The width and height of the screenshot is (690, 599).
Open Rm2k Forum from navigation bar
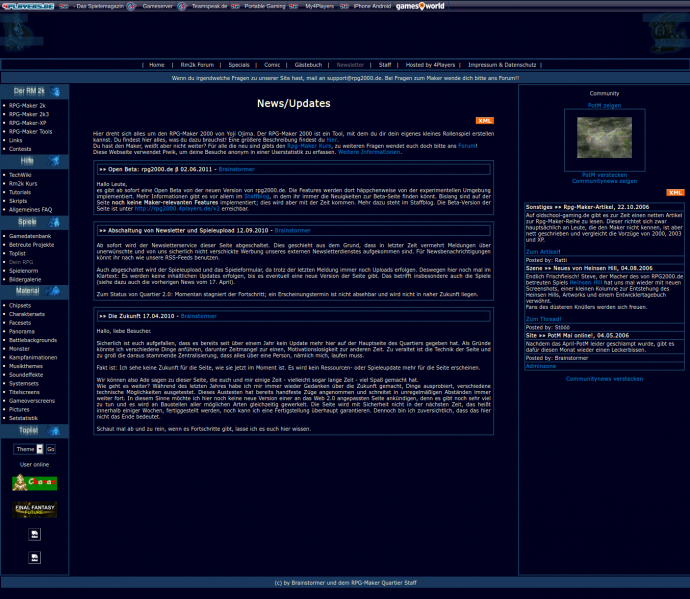tap(197, 65)
